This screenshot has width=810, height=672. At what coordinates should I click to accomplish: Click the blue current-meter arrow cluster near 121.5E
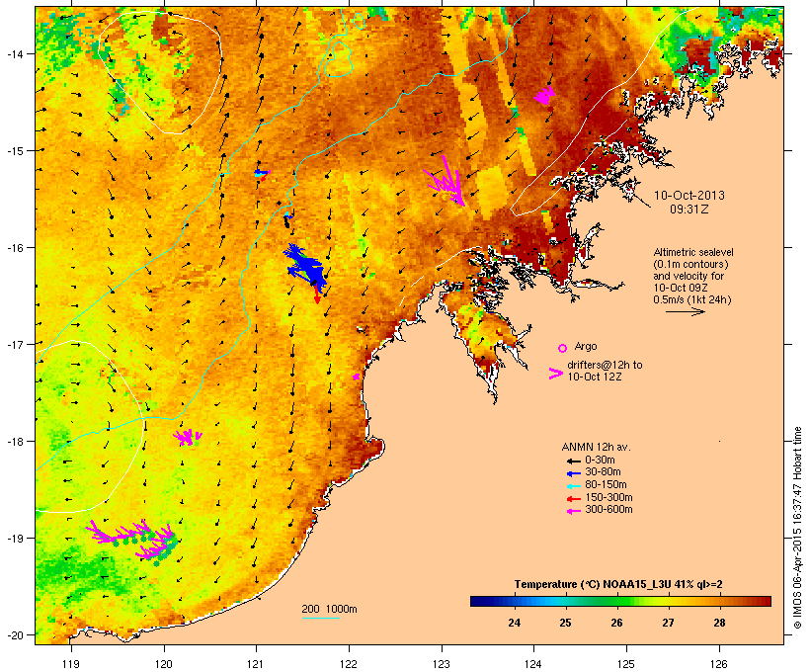click(x=306, y=268)
